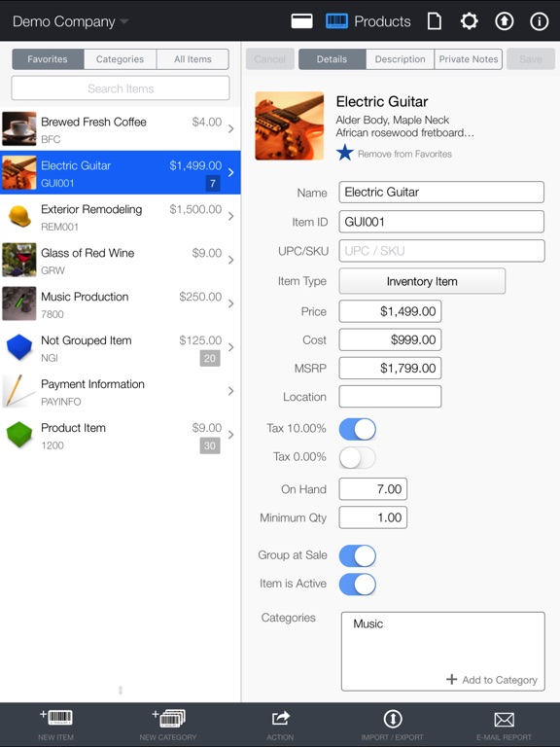This screenshot has height=747, width=560.
Task: Show the Details tab
Action: (332, 59)
